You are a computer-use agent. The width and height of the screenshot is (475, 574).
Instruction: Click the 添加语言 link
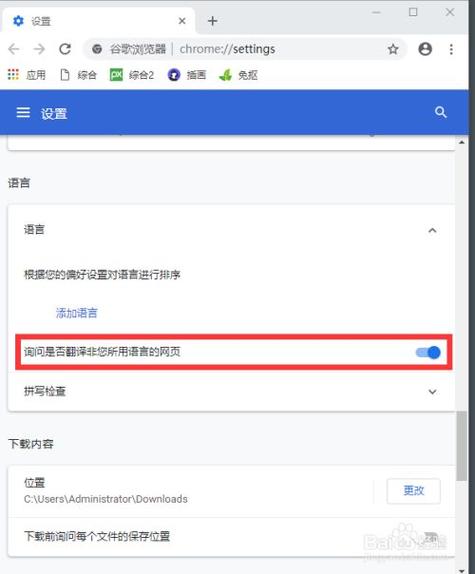[x=76, y=313]
